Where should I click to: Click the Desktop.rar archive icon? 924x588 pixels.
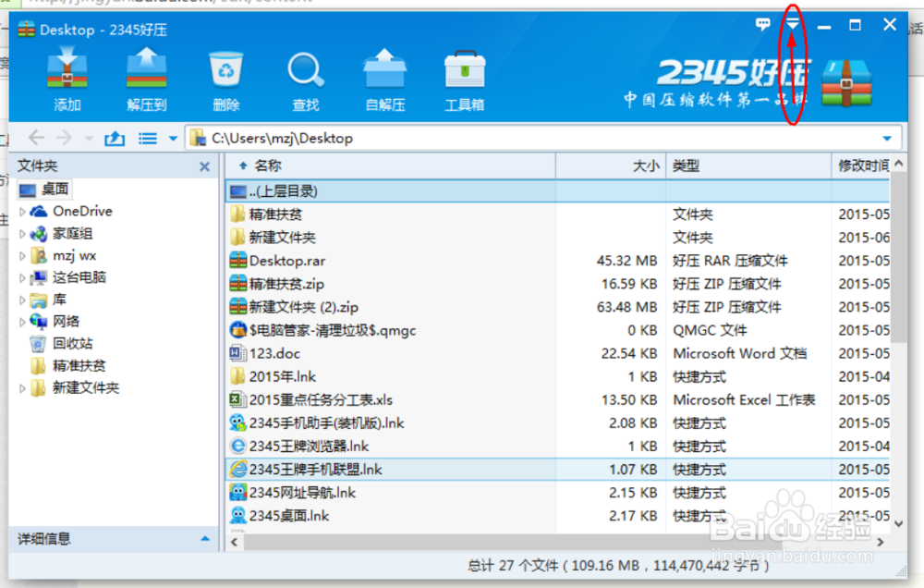(x=238, y=260)
